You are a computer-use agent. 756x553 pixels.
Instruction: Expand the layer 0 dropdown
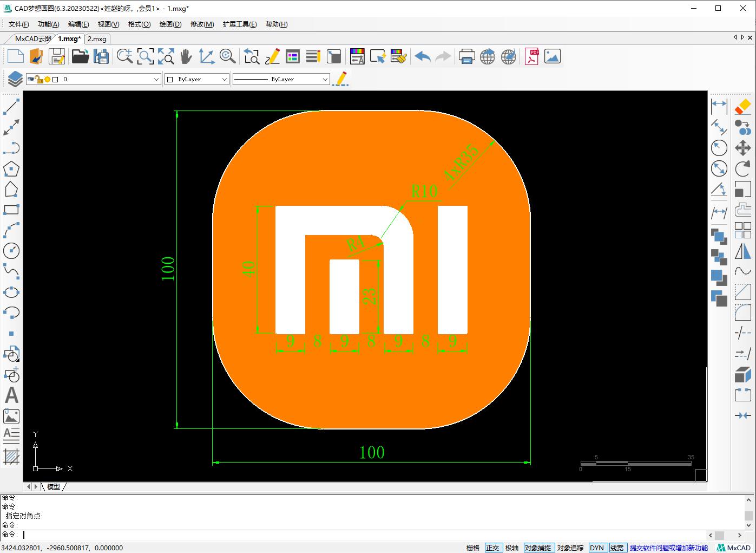click(x=156, y=79)
